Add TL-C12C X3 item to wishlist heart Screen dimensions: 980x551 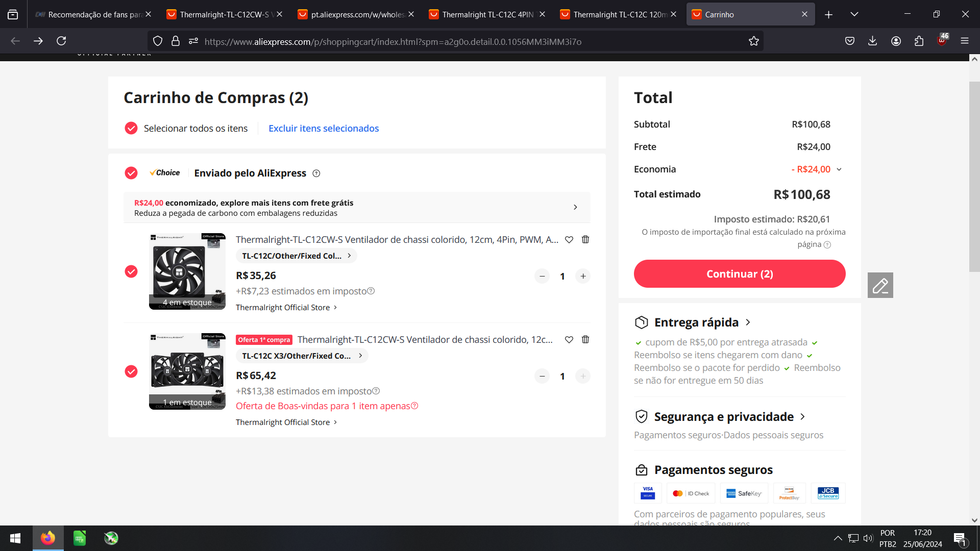point(569,339)
